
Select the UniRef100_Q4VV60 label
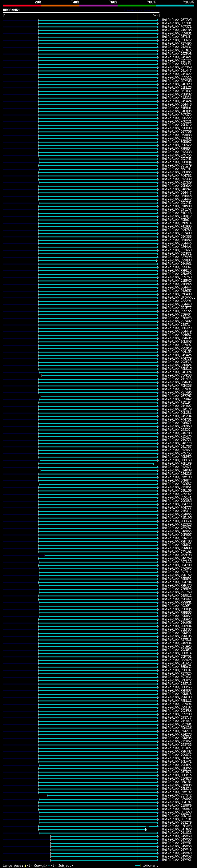177,836
